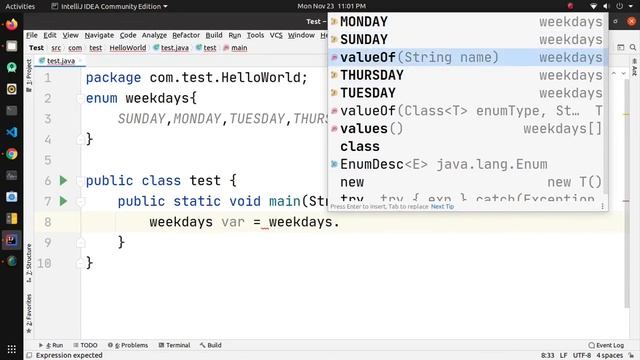Open the Build tool window
Screen dimensions: 640x360
point(211,345)
